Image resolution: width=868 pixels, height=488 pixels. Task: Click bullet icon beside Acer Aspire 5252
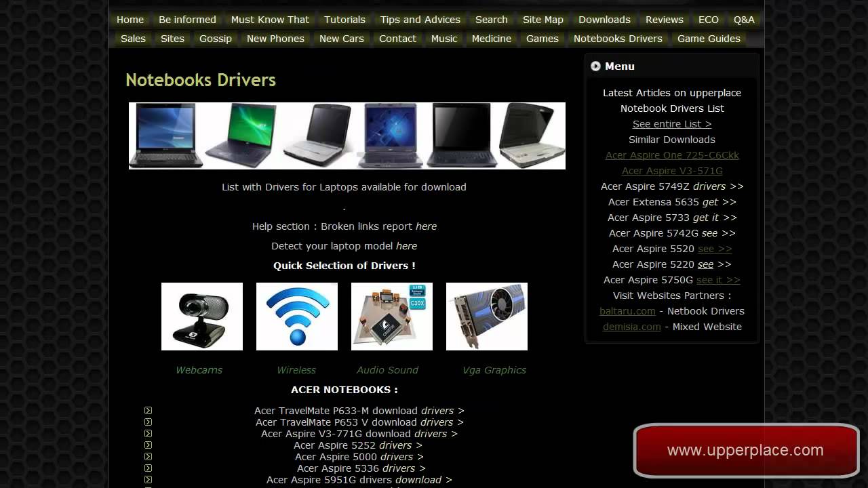[x=148, y=445]
